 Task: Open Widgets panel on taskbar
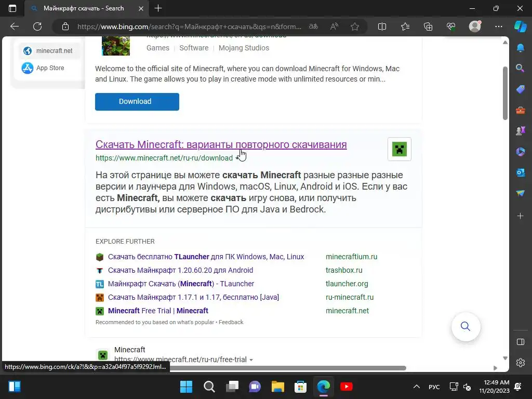[x=15, y=387]
